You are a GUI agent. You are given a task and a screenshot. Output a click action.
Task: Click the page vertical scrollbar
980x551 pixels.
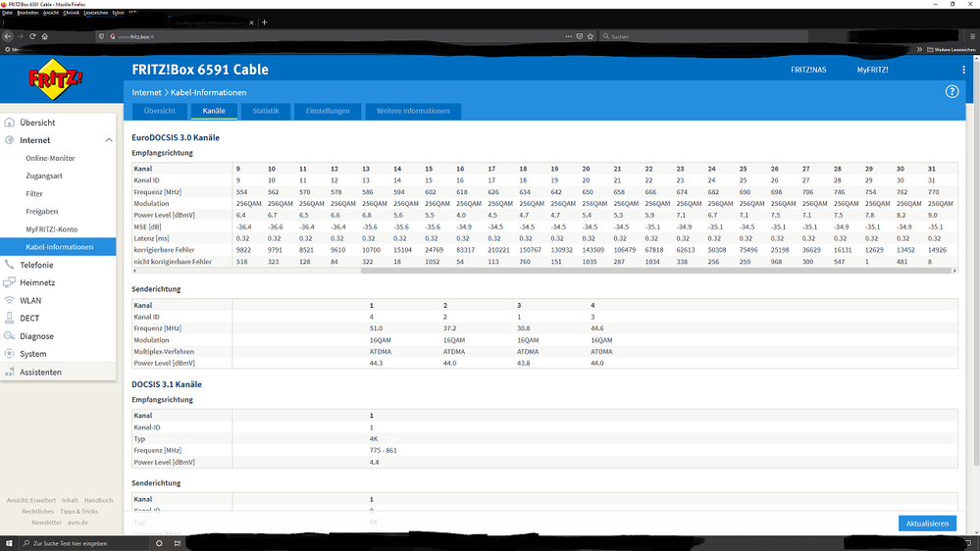pos(976,263)
